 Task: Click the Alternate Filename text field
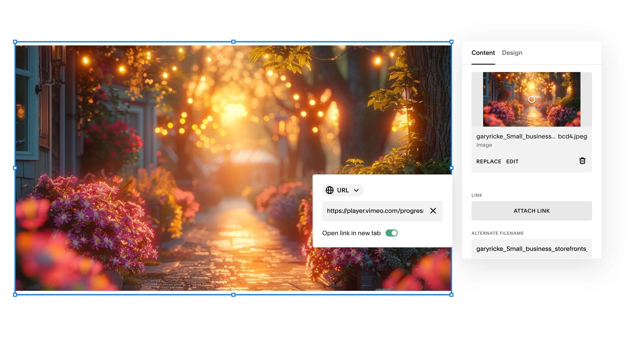(x=531, y=249)
